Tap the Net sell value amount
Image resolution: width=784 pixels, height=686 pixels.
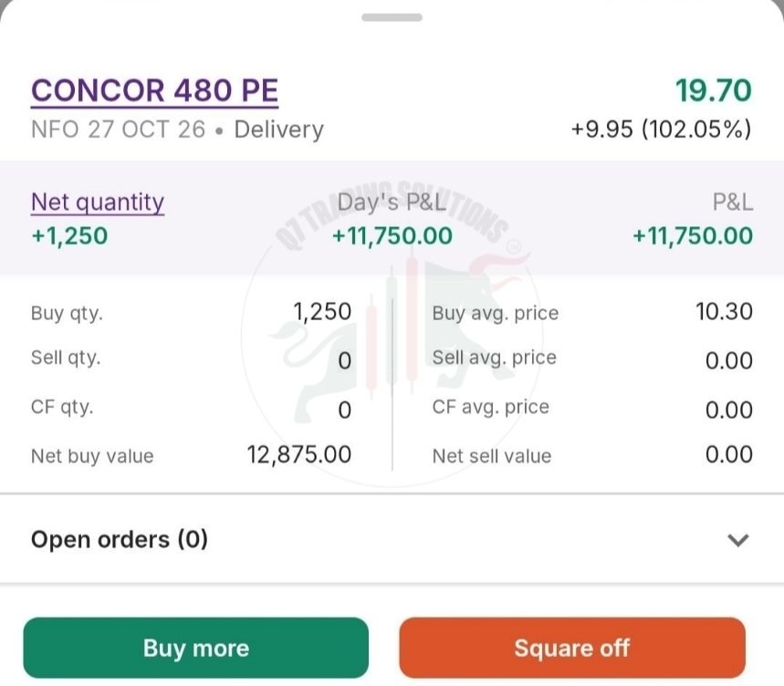[729, 454]
